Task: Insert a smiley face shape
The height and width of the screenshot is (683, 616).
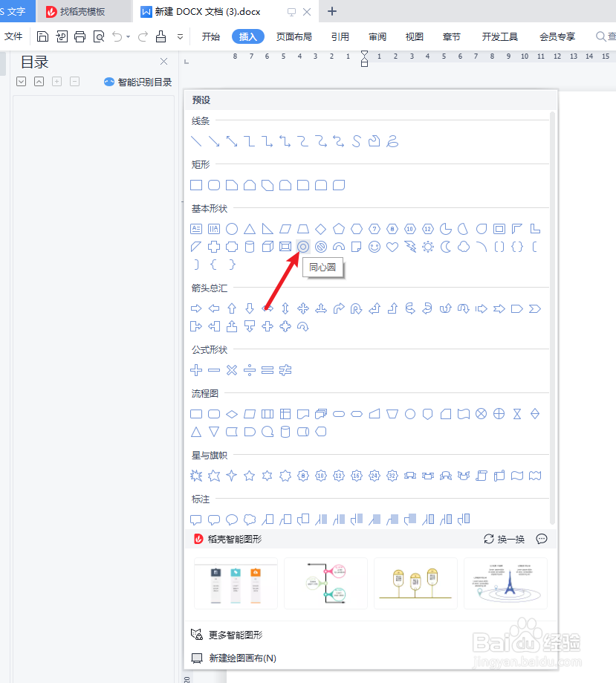Action: (374, 247)
